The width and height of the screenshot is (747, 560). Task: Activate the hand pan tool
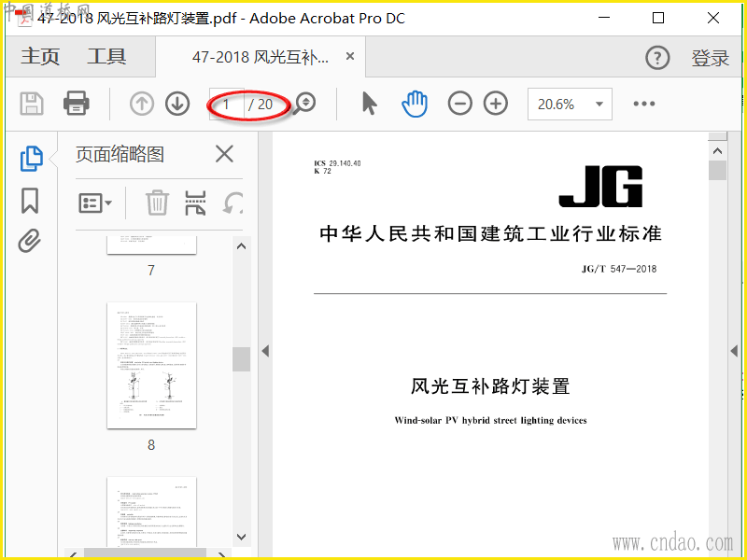tap(415, 104)
